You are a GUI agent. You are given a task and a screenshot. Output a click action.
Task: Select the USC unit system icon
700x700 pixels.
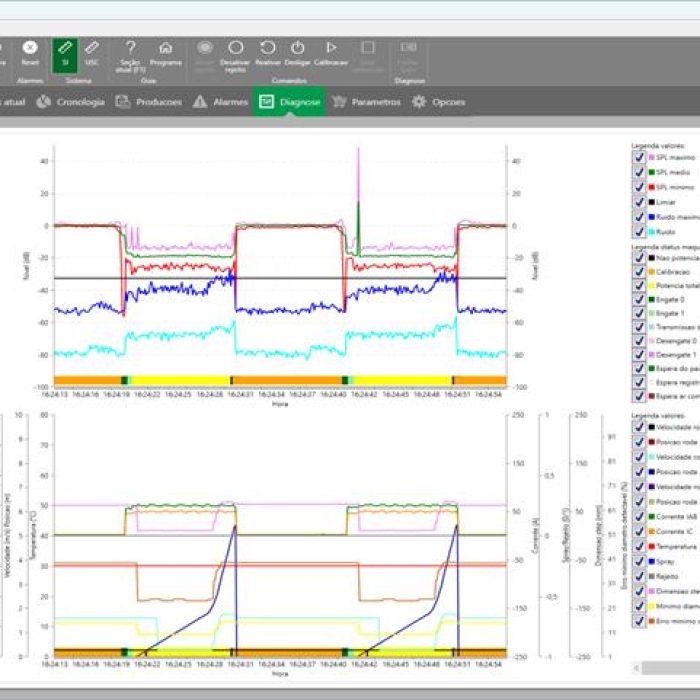click(91, 48)
